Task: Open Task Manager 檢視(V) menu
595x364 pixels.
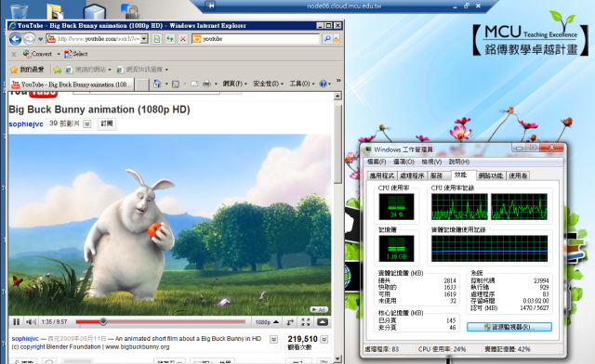Action: 431,162
